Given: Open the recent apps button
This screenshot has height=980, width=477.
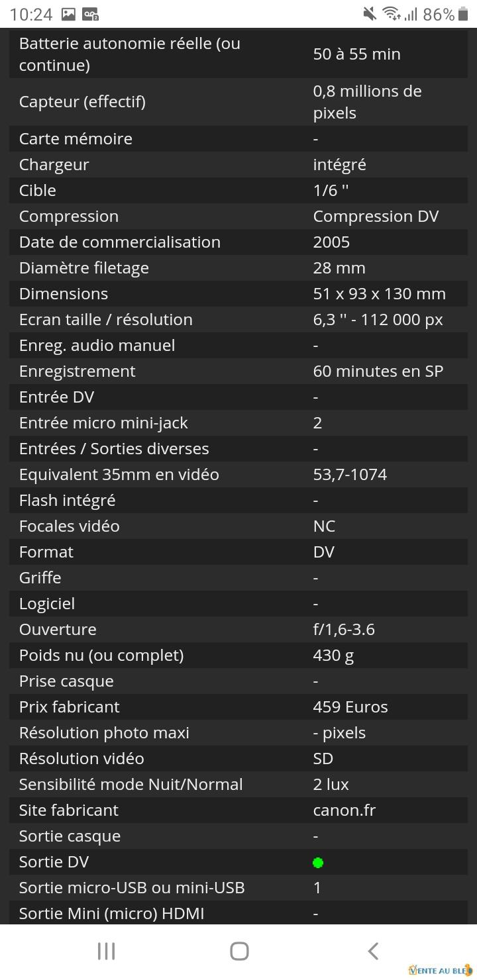Looking at the screenshot, I should point(106,952).
